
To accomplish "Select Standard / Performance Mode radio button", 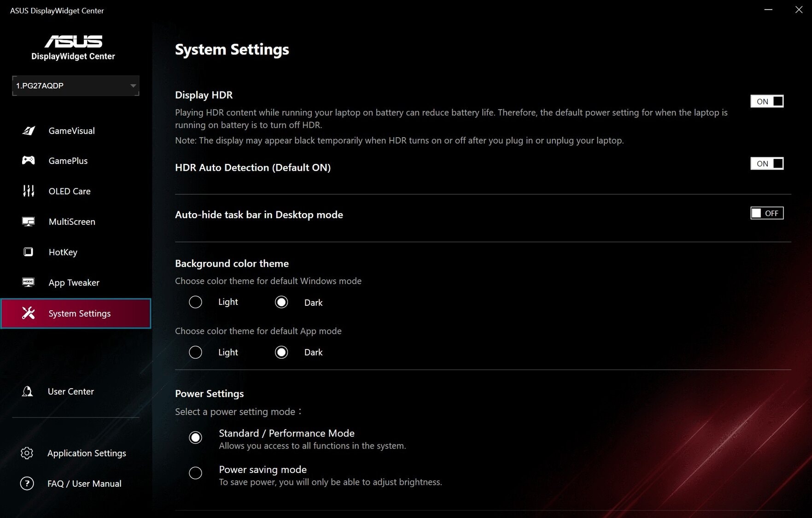I will click(195, 437).
